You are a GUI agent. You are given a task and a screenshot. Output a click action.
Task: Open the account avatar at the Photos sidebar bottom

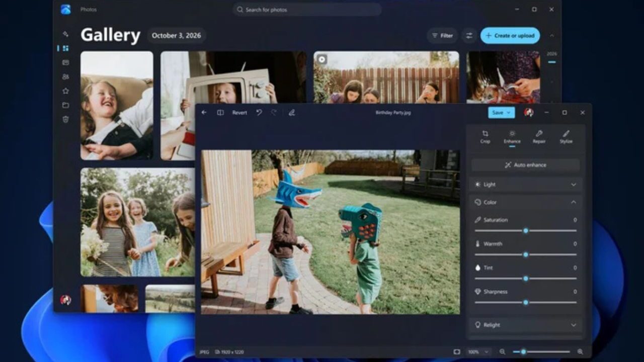coord(65,300)
